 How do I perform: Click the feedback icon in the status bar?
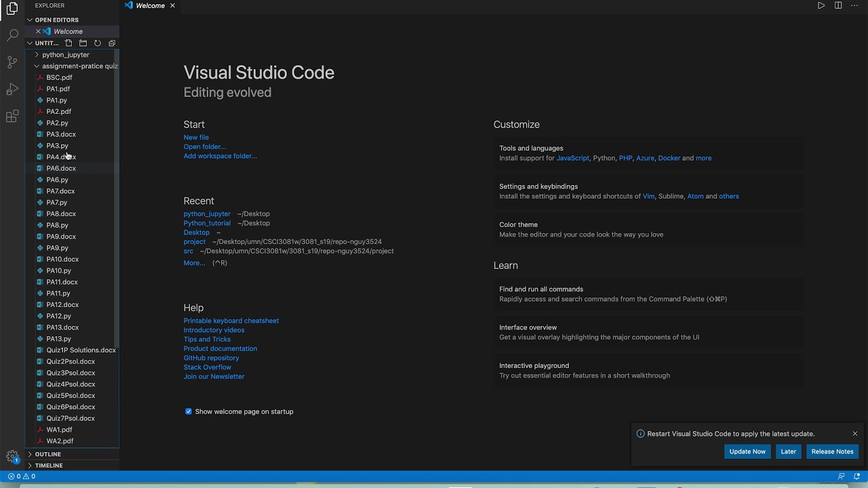tap(841, 476)
